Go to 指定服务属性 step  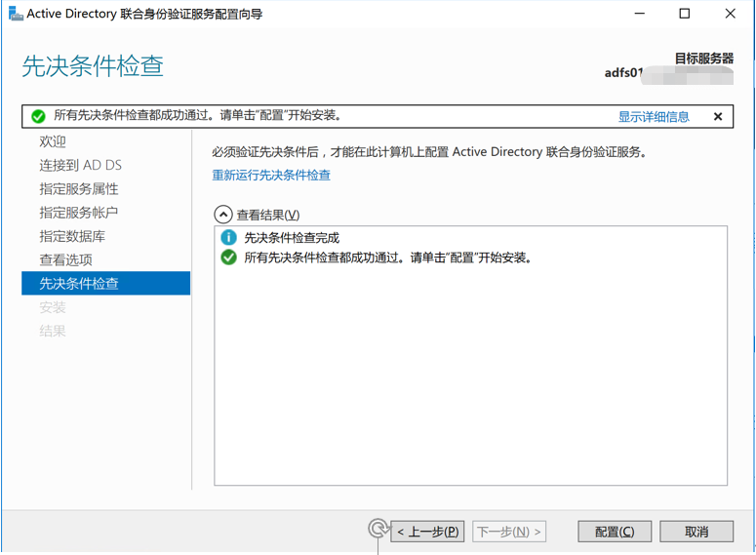click(79, 189)
